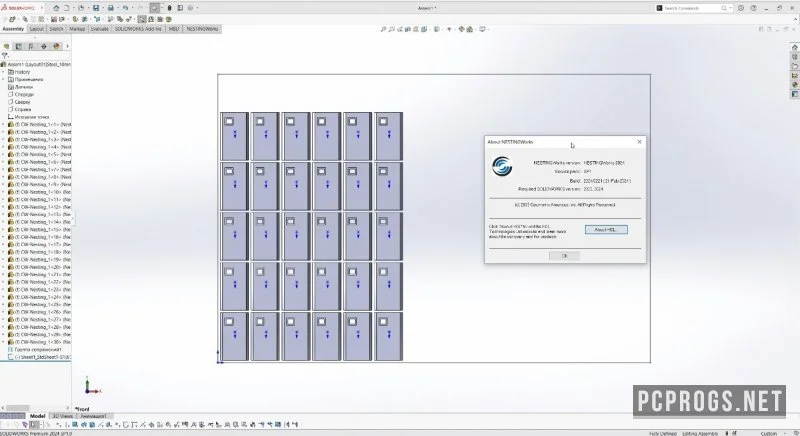This screenshot has height=436, width=800.
Task: Expand the CW-Nesting_1<10> component node
Action: pos(3,192)
